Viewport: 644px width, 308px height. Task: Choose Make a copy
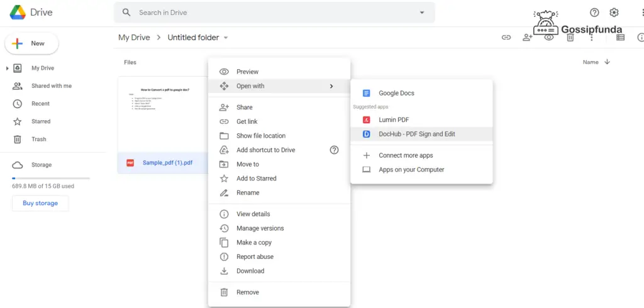(279, 243)
